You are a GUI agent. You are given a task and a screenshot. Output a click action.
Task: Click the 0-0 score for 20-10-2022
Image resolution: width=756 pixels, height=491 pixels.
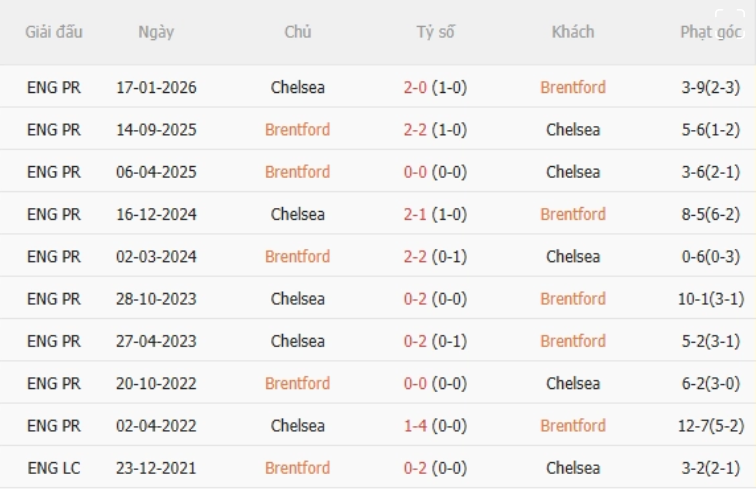coord(415,383)
